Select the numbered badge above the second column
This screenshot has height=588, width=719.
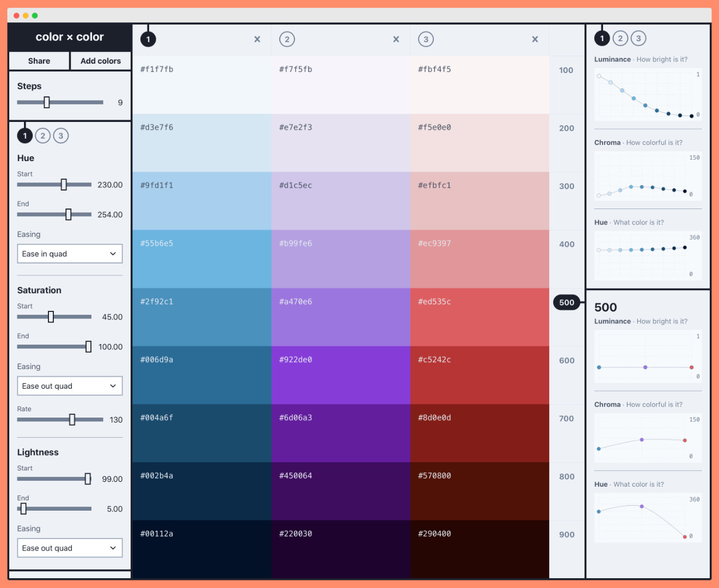pyautogui.click(x=287, y=39)
